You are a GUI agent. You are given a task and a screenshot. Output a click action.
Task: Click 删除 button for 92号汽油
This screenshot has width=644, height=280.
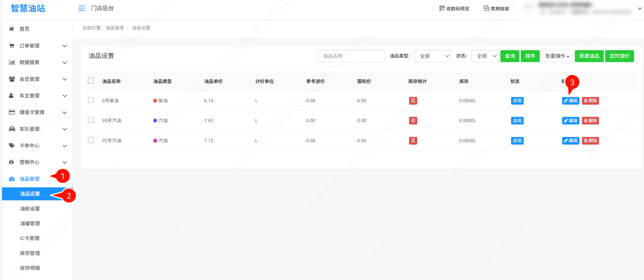[590, 141]
